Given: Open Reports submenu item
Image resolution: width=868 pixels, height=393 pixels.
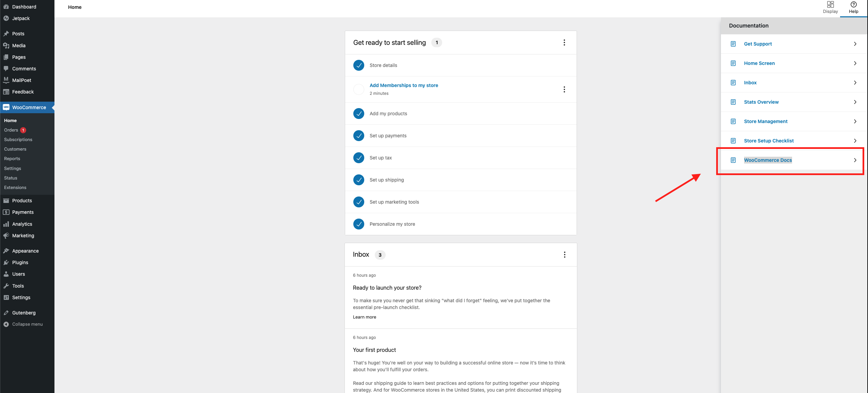Looking at the screenshot, I should [x=12, y=159].
